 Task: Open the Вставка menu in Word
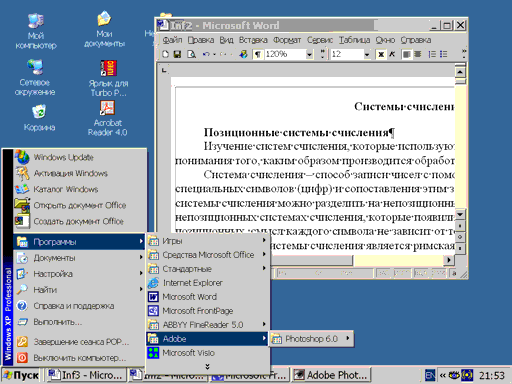pyautogui.click(x=253, y=40)
